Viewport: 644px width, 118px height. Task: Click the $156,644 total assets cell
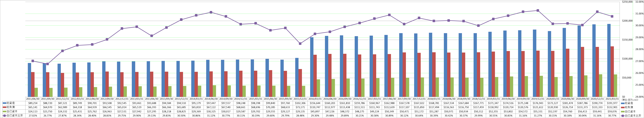[315, 103]
